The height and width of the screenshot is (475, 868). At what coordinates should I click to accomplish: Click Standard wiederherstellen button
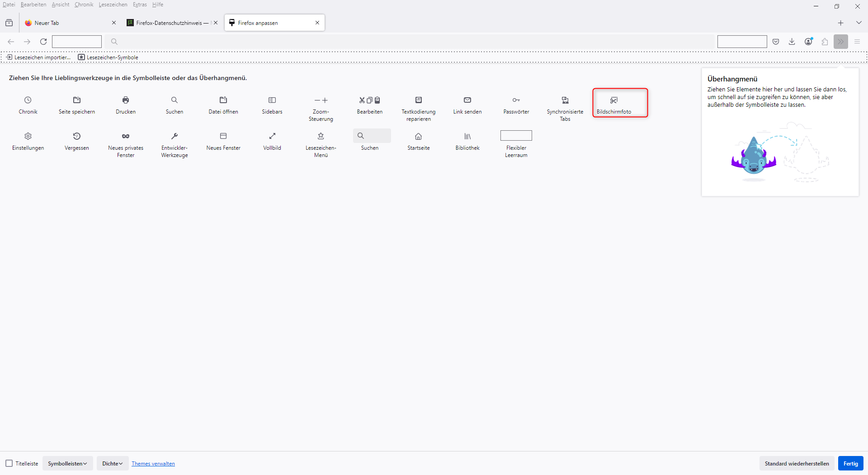pyautogui.click(x=797, y=463)
